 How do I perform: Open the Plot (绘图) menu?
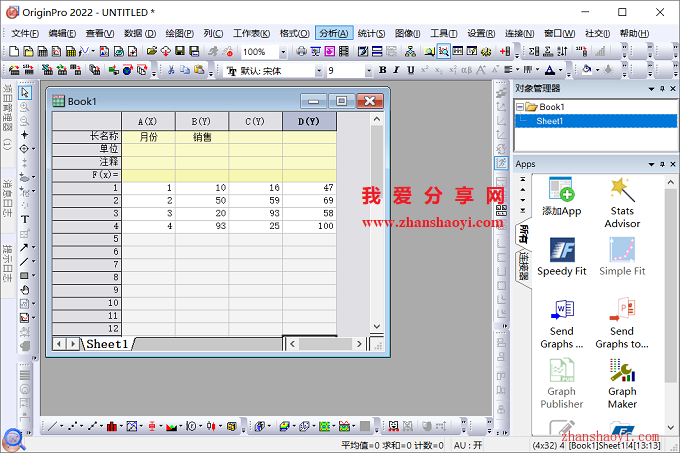[179, 33]
